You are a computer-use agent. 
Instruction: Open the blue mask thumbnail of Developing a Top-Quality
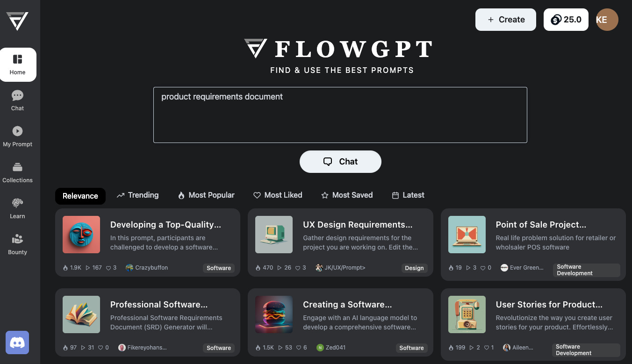[81, 235]
